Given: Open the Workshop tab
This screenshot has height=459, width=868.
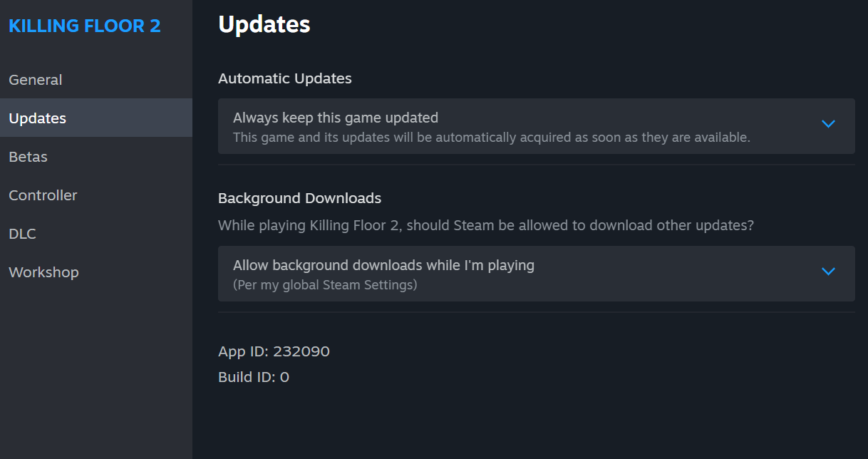Looking at the screenshot, I should pos(96,272).
